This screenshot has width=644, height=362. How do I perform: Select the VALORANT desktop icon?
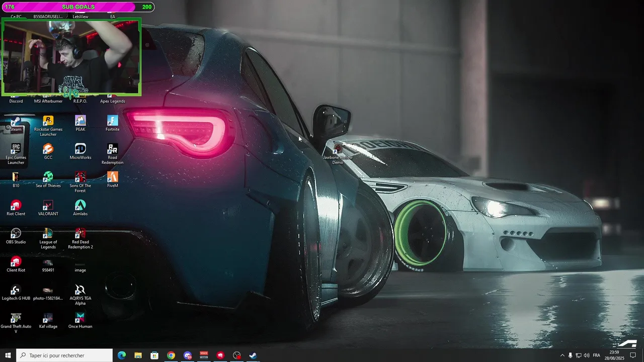(48, 208)
